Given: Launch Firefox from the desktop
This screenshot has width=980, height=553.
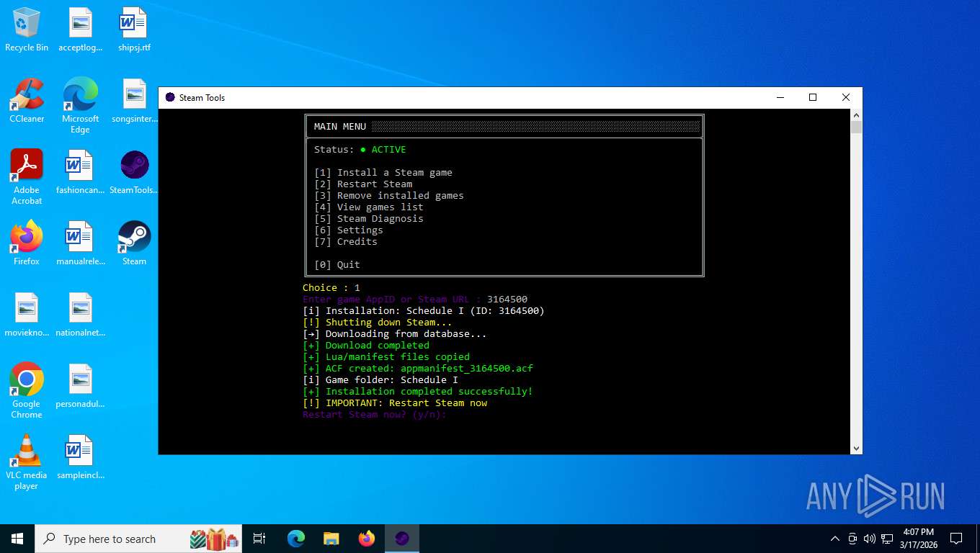Looking at the screenshot, I should (x=27, y=244).
